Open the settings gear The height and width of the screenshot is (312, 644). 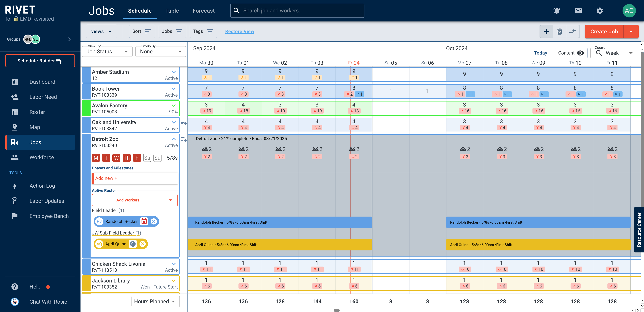600,11
